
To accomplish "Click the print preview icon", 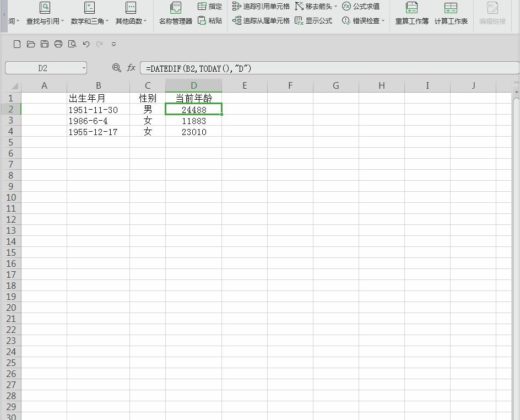I will 72,44.
